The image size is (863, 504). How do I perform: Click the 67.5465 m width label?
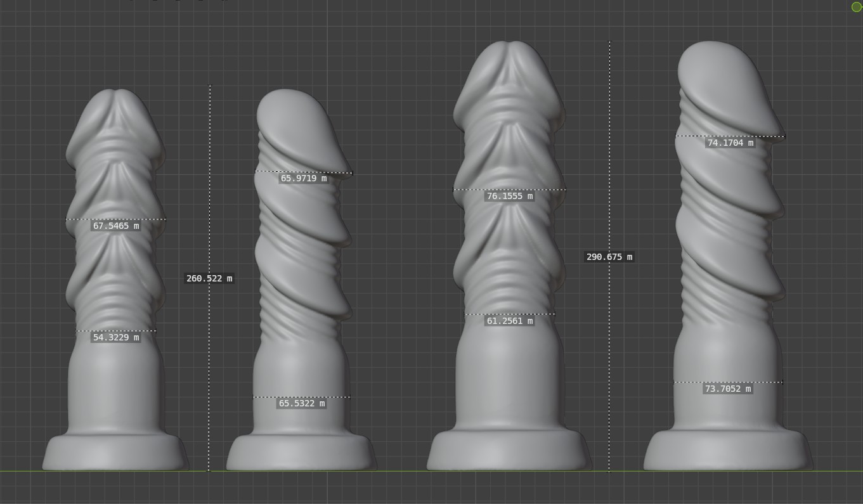116,226
